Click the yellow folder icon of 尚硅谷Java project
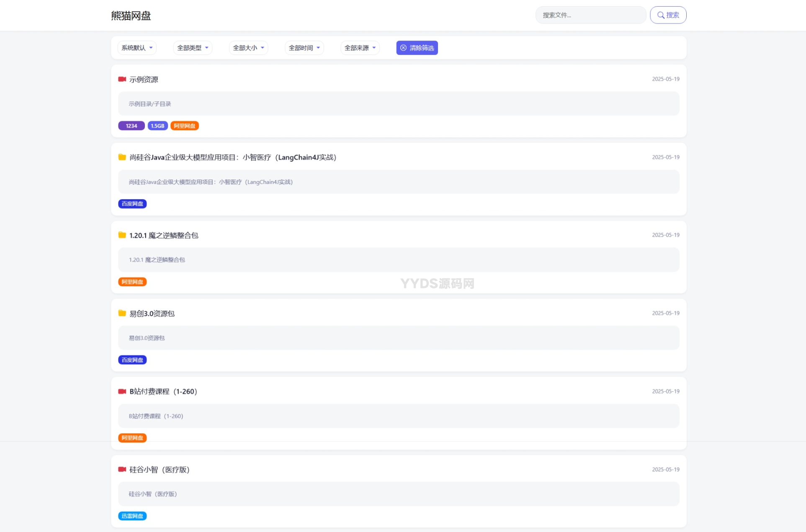Viewport: 806px width, 532px height. 122,157
